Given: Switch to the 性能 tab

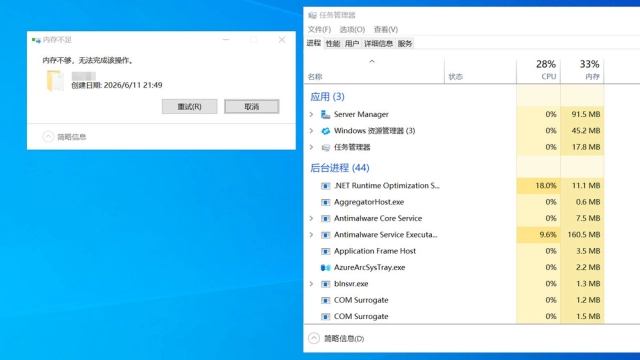Looking at the screenshot, I should coord(333,43).
